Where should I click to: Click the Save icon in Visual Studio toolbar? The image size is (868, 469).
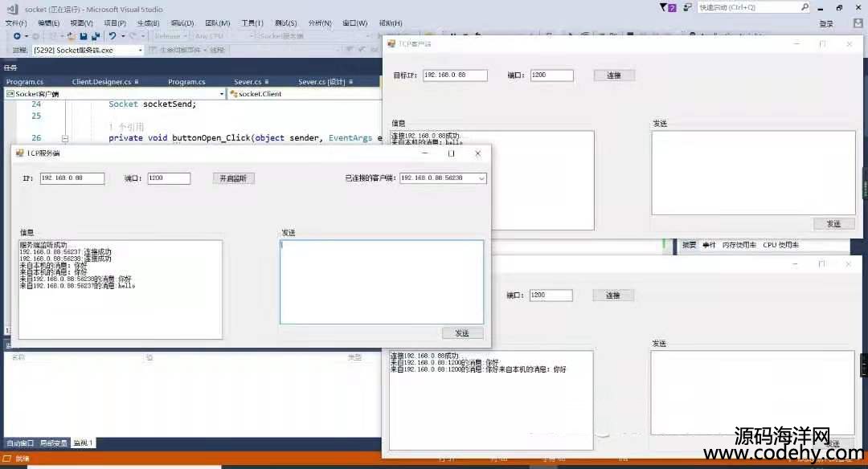84,36
